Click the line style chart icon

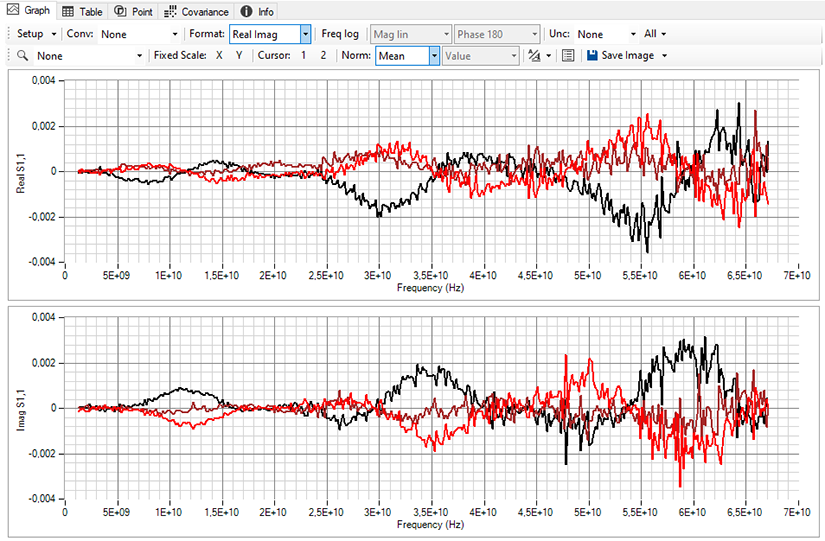pos(535,56)
